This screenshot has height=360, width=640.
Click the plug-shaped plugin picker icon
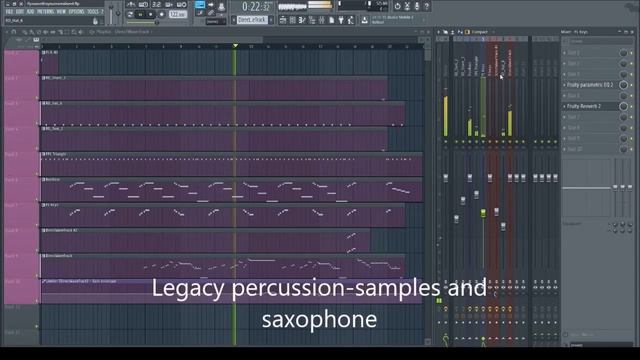341,20
